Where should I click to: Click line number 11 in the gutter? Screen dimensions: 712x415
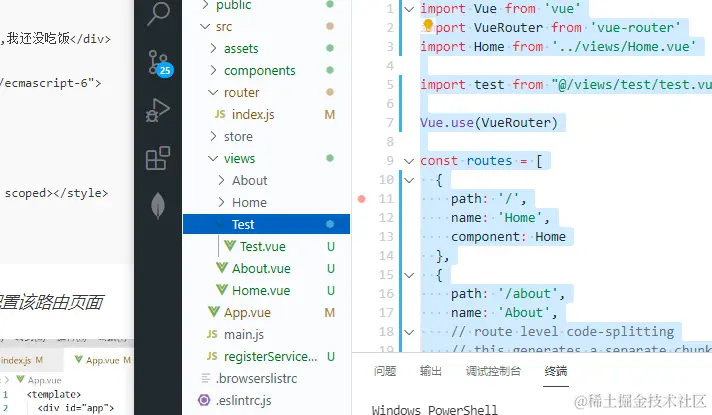(386, 199)
